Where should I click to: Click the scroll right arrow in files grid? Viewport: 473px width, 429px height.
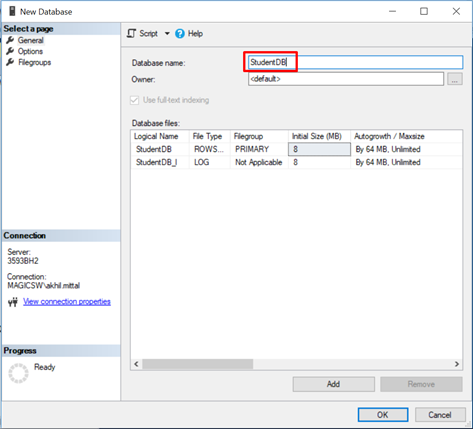(x=457, y=364)
